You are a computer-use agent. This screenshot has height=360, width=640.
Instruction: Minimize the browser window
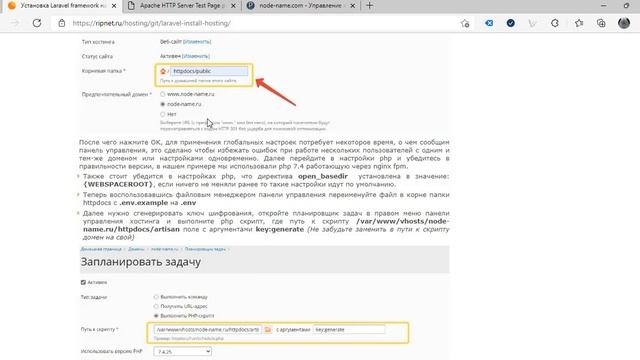(604, 6)
